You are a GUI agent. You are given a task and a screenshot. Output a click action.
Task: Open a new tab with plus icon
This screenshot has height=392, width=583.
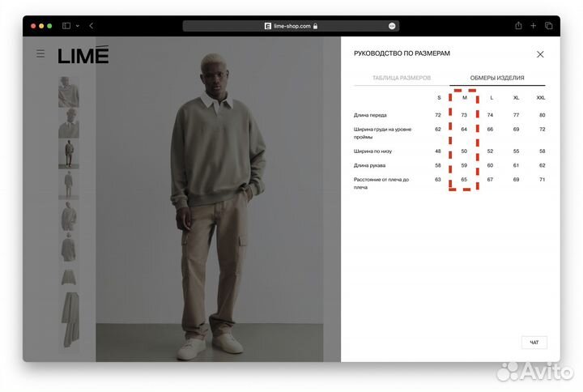[534, 26]
